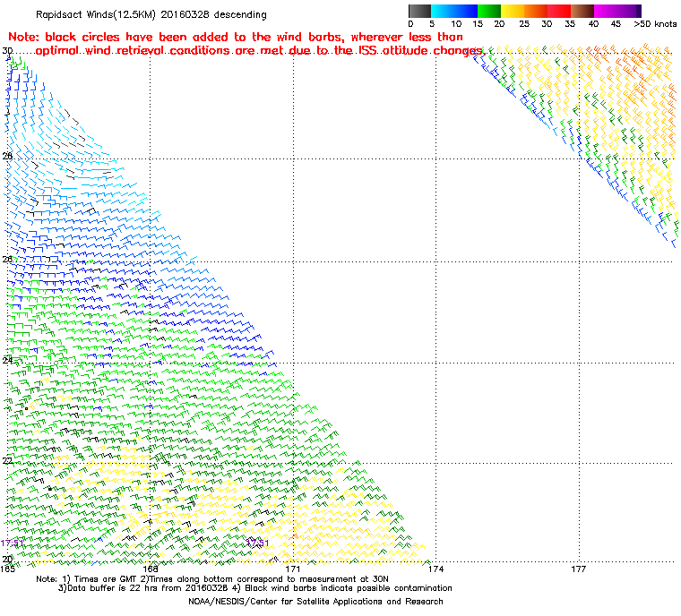Image resolution: width=681 pixels, height=616 pixels.
Task: Click the latitude 24 axis label
Action: pyautogui.click(x=7, y=360)
